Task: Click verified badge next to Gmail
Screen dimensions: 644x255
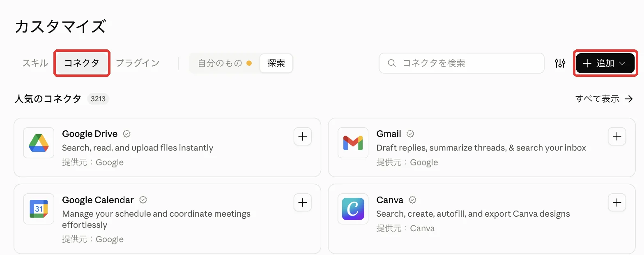Action: [410, 134]
